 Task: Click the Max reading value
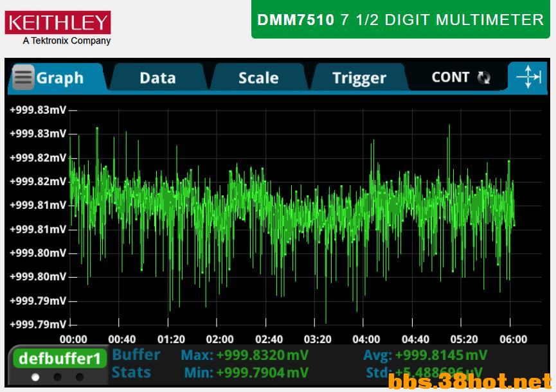point(262,355)
